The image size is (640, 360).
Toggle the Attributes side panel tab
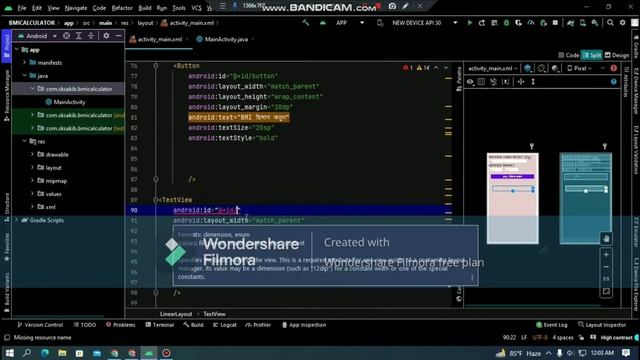626,82
